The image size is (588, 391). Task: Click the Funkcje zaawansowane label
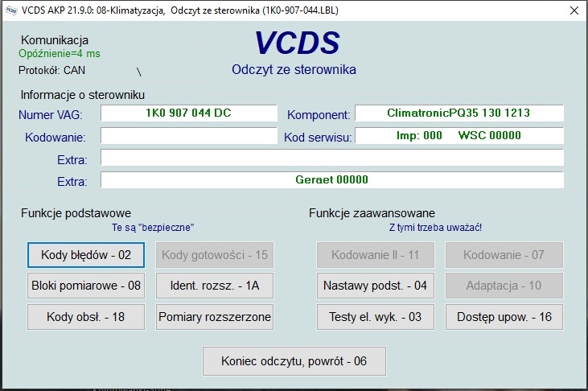[x=372, y=213]
